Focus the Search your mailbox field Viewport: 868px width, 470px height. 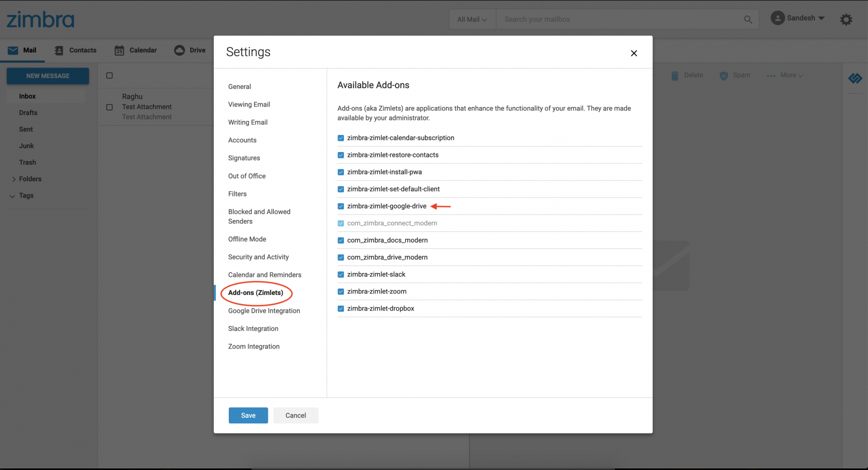619,19
